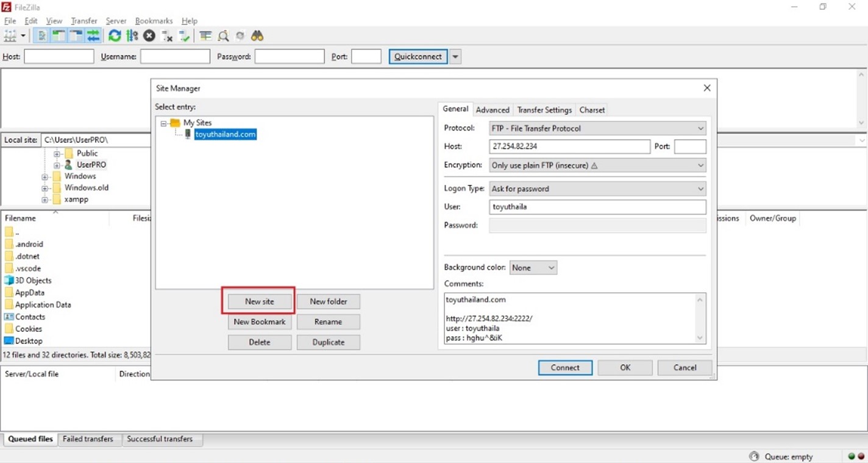Open the Transfer menu

click(x=84, y=21)
